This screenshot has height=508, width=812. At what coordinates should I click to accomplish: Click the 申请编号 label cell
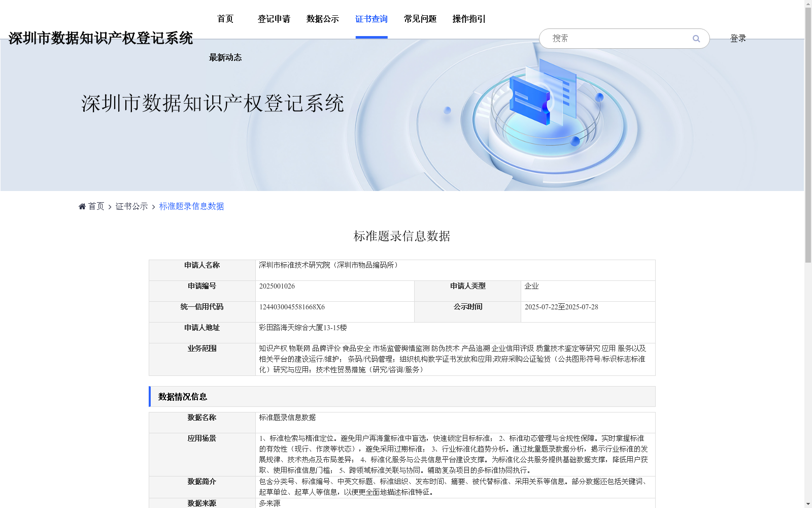(202, 291)
